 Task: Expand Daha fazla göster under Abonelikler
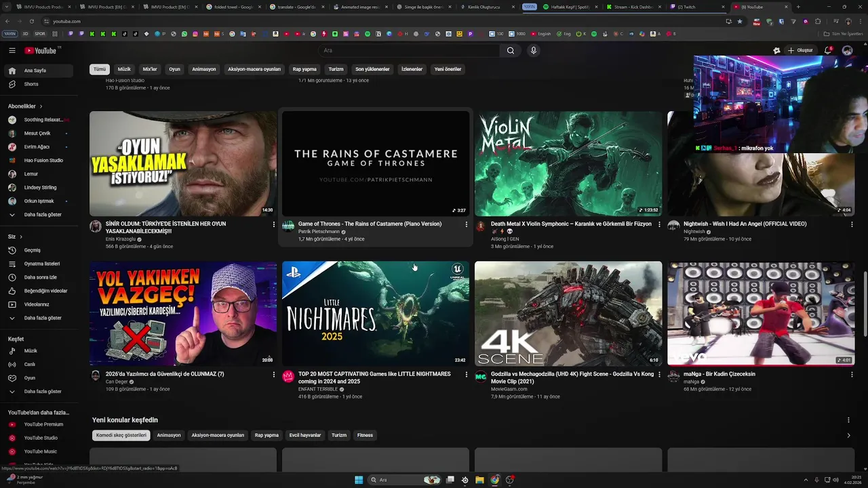(x=39, y=215)
